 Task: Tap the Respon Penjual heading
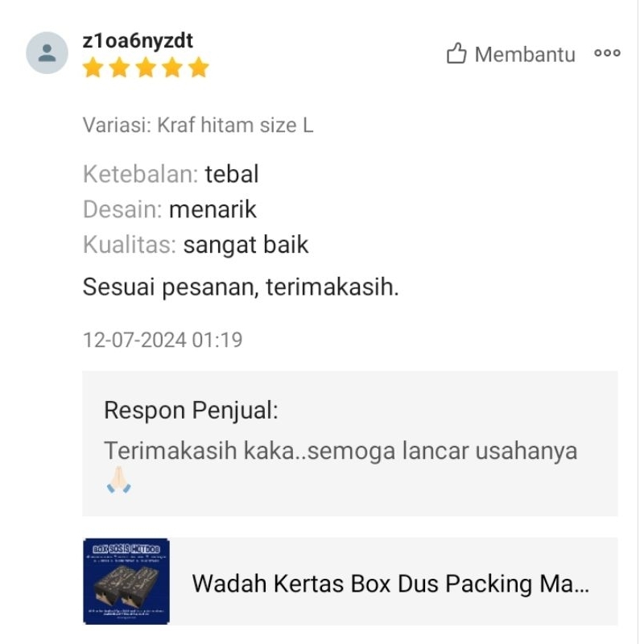[191, 411]
